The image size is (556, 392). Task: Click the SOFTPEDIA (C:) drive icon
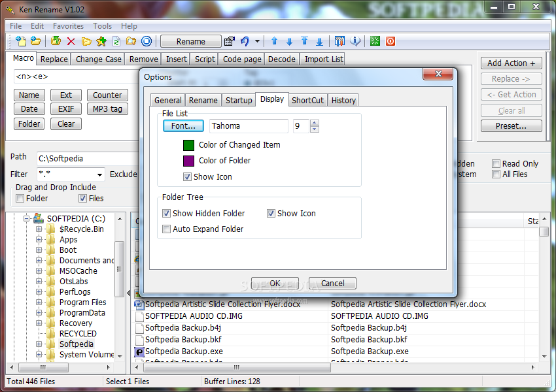pyautogui.click(x=38, y=218)
